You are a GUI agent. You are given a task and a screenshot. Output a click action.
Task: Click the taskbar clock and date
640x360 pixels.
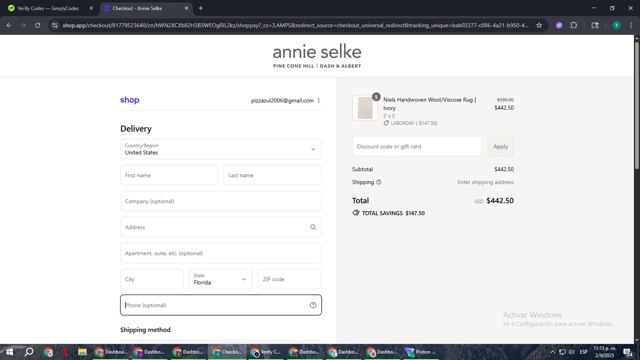(x=604, y=352)
